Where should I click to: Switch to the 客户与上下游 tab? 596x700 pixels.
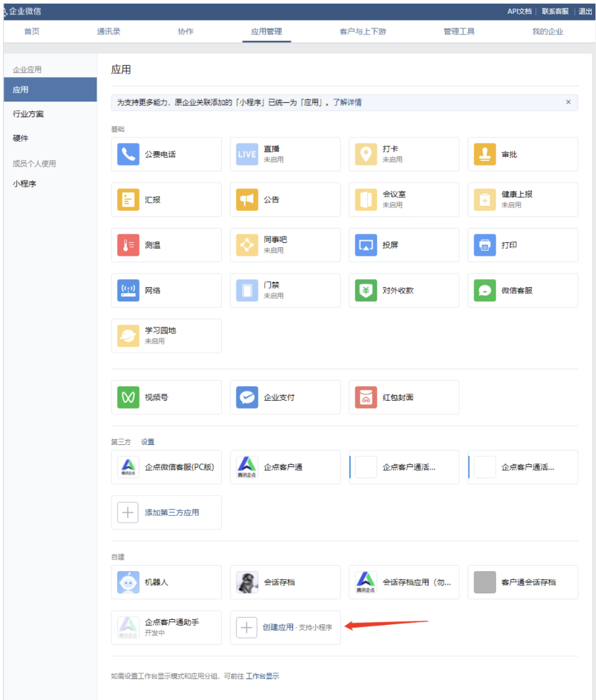pos(363,31)
